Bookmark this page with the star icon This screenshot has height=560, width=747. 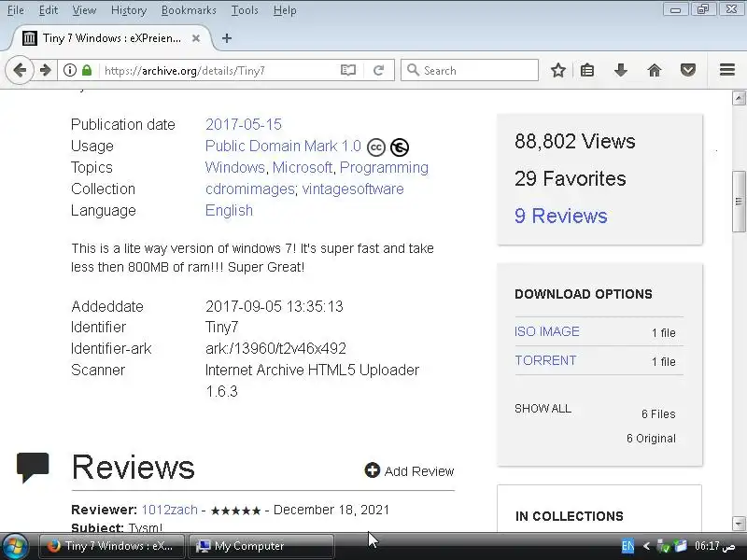557,71
